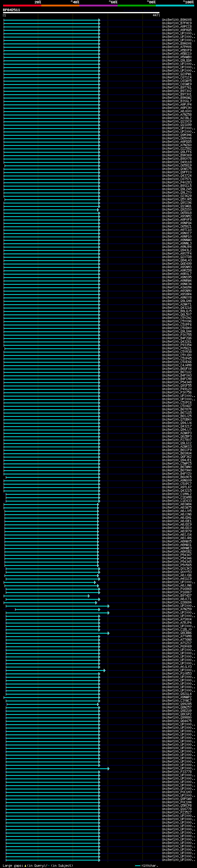Click hit label UniRef100_A5BXF9
The image size is (197, 868).
pyautogui.click(x=177, y=50)
